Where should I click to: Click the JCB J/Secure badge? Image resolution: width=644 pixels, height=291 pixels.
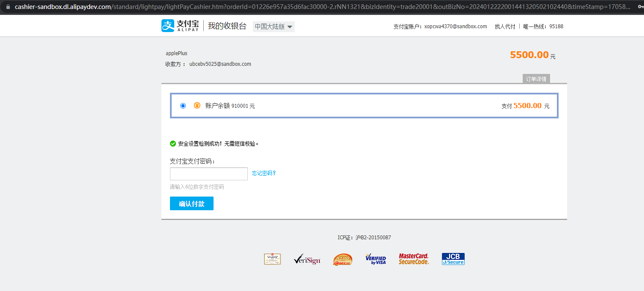pos(453,259)
